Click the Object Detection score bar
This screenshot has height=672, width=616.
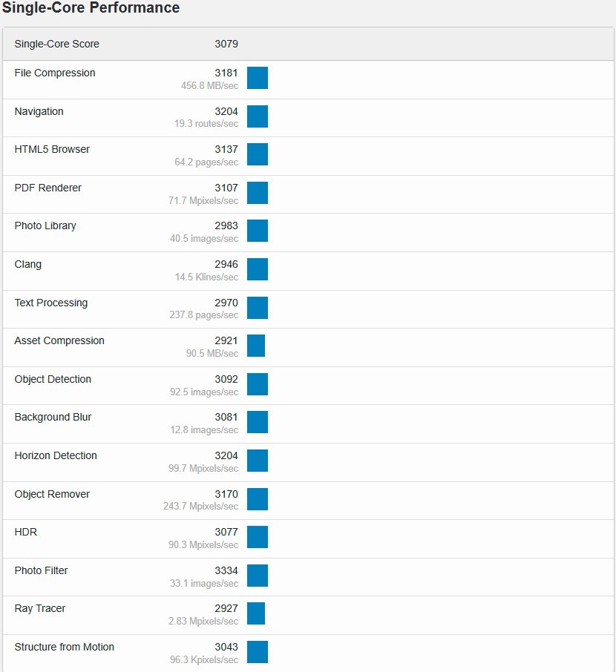(x=258, y=384)
